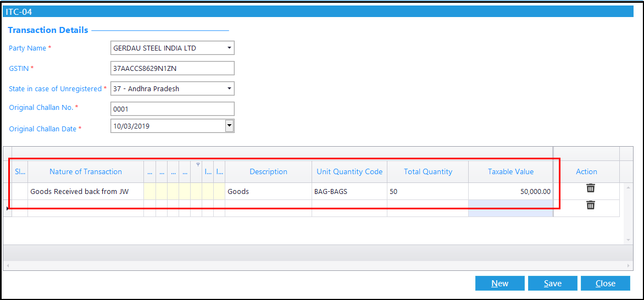Viewport: 644px width, 300px height.
Task: Click the New button
Action: tap(500, 283)
